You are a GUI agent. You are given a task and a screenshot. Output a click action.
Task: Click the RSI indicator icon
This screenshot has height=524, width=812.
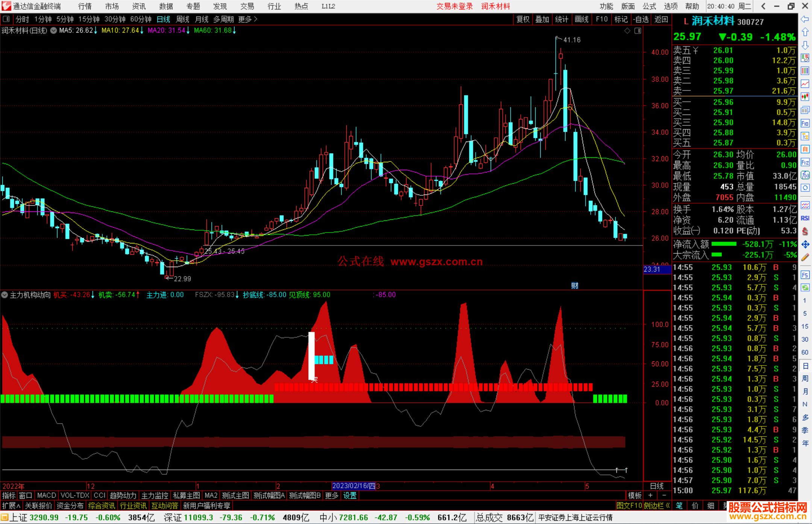[805, 218]
